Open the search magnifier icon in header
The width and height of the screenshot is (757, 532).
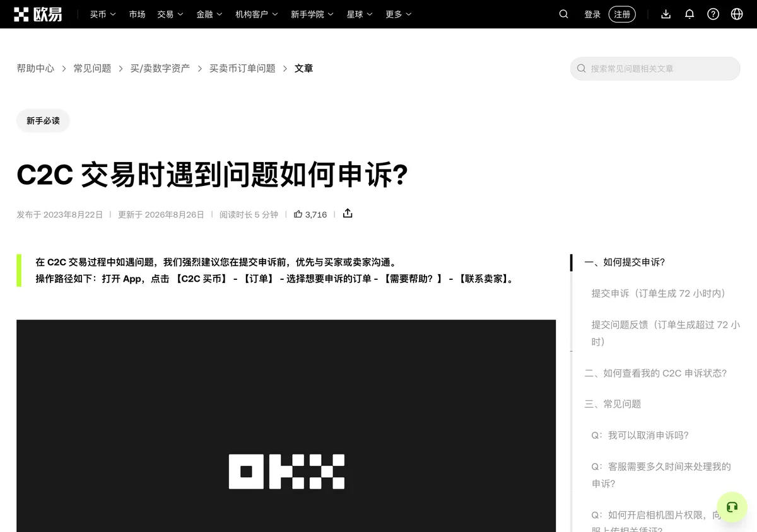click(564, 14)
